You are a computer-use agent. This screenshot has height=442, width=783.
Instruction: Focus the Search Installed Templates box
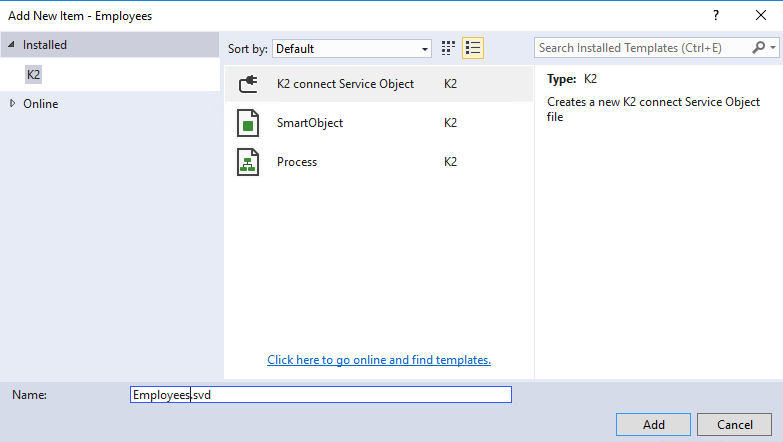(x=643, y=47)
